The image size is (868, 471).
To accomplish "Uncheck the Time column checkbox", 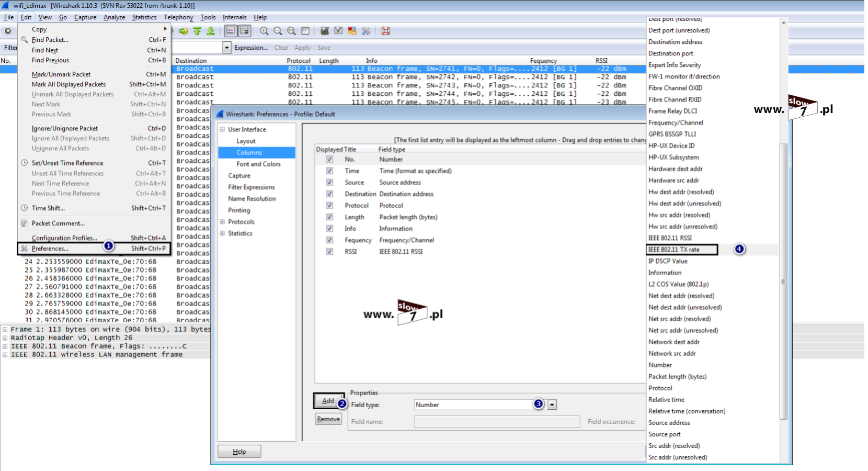I will 329,171.
